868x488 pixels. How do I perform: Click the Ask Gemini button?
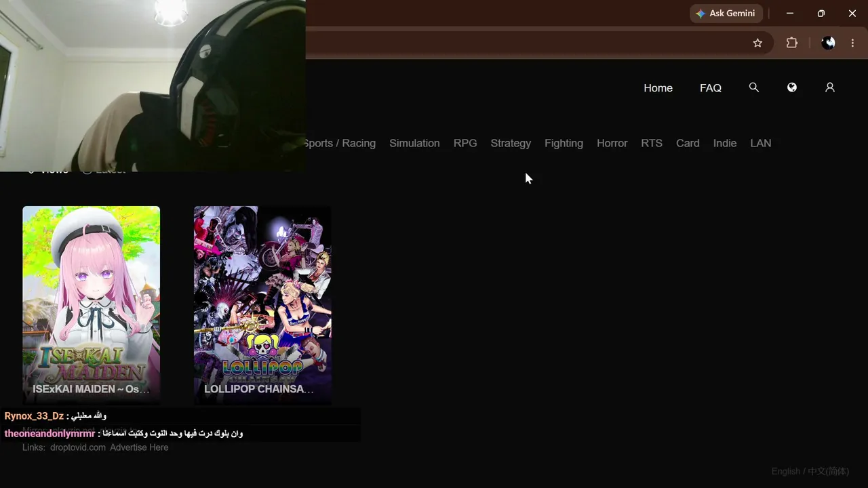tap(726, 14)
